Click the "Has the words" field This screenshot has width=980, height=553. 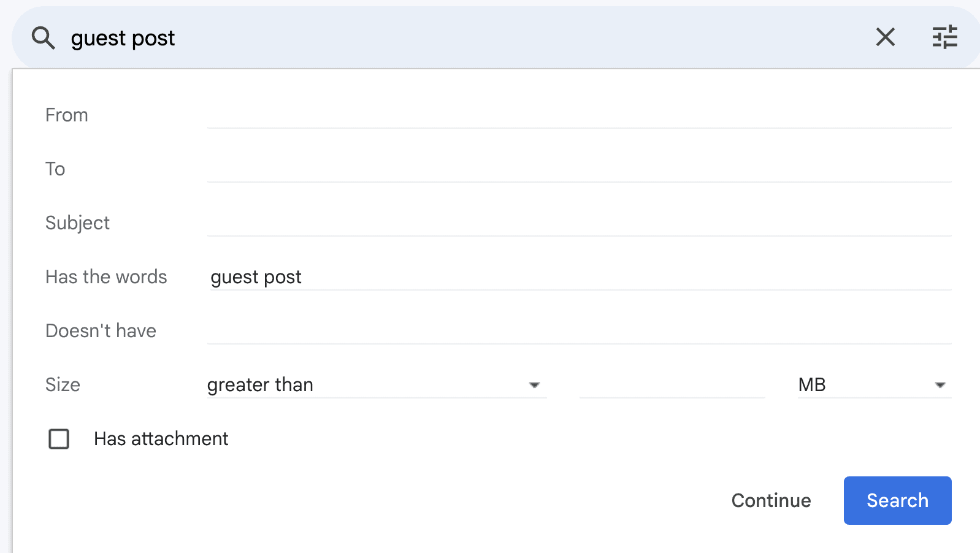pyautogui.click(x=579, y=277)
